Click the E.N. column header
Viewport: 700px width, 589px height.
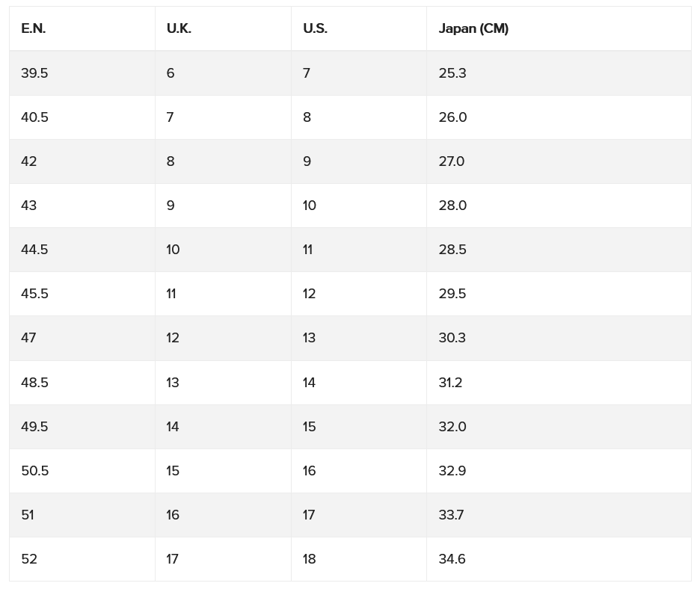pos(82,28)
